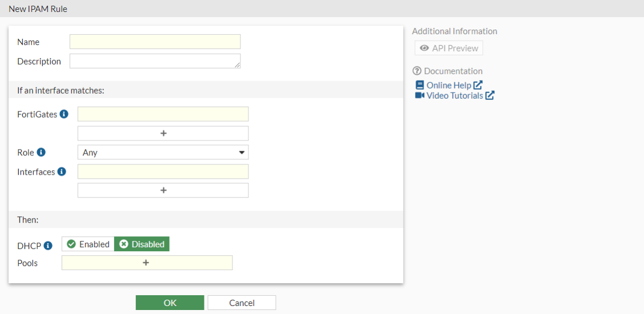Open the Role dropdown showing Any
This screenshot has height=314, width=644.
(163, 152)
